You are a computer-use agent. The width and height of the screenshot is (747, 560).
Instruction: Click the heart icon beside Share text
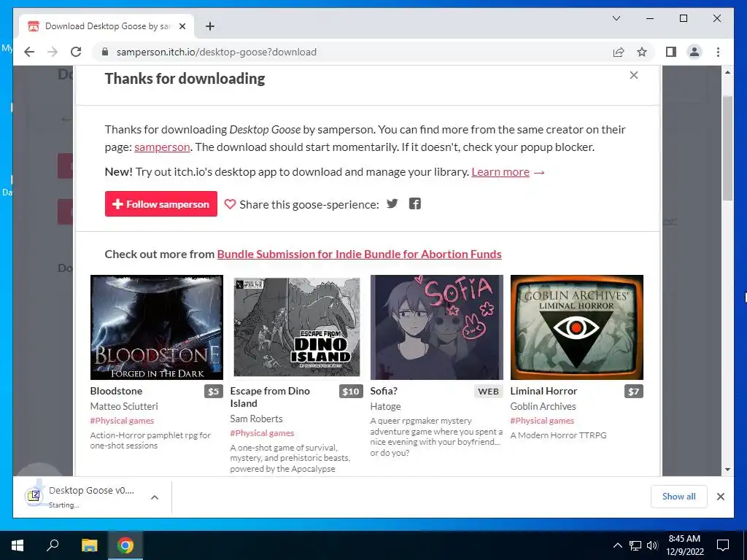(x=230, y=204)
